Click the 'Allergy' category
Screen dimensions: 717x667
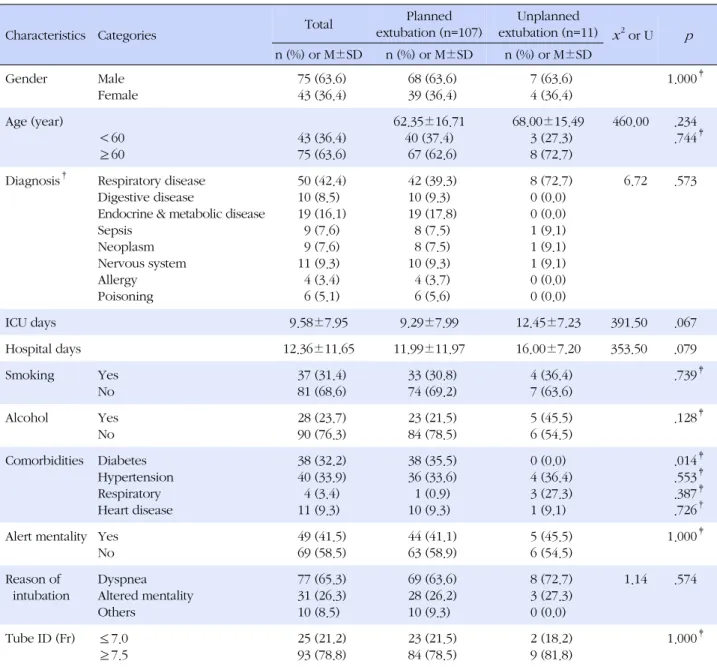point(117,280)
